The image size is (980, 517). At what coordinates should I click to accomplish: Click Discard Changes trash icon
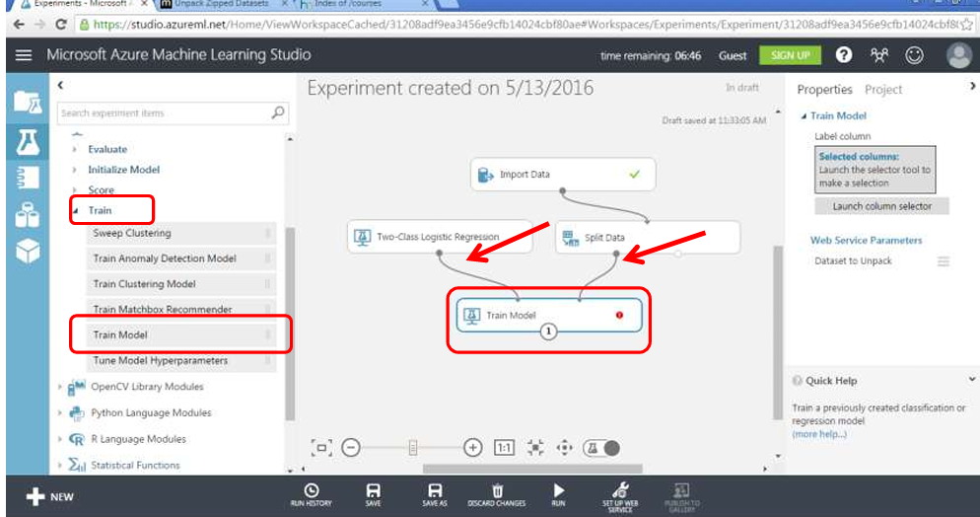496,494
